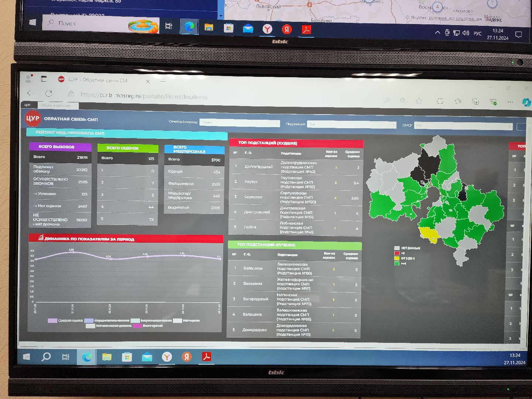Open the 'ОМСУ' dropdown filter
The height and width of the screenshot is (399, 532).
point(463,126)
